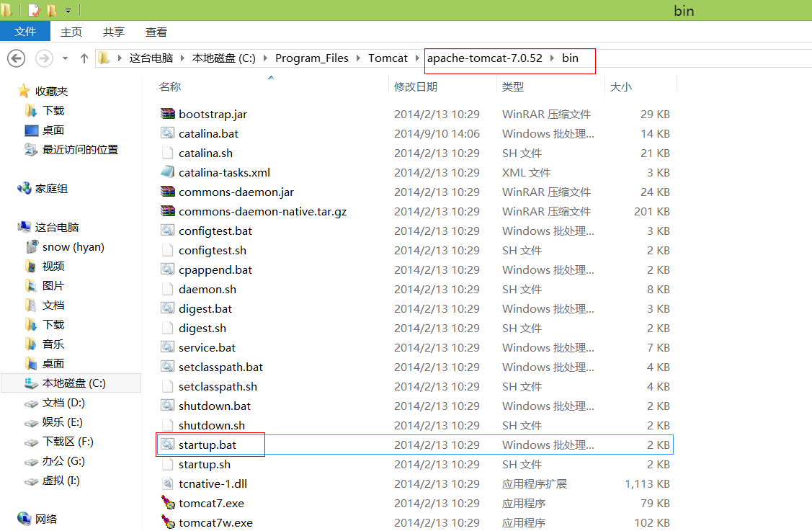Screen dimensions: 812x531
Task: Click tomcat7.exe application icon
Action: click(x=167, y=503)
